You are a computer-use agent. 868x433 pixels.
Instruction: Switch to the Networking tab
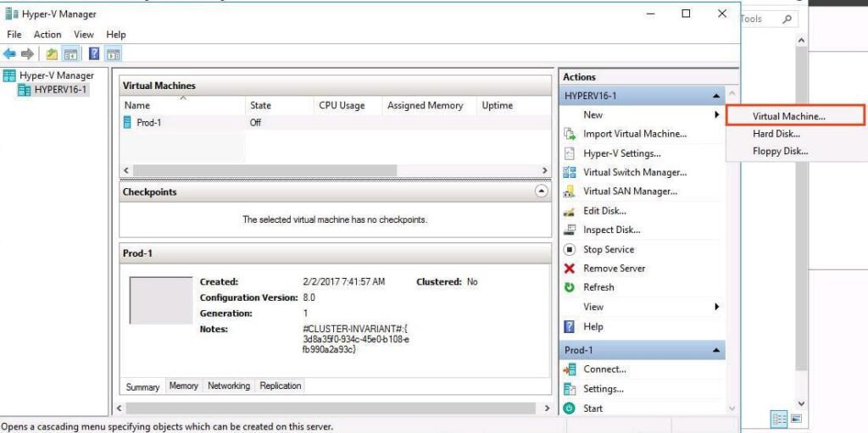[x=229, y=386]
